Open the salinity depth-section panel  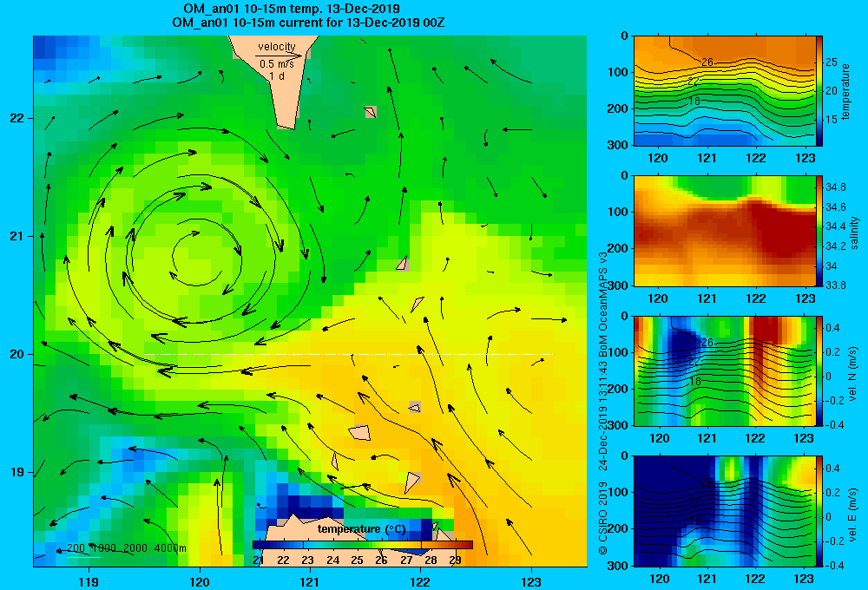pos(724,231)
